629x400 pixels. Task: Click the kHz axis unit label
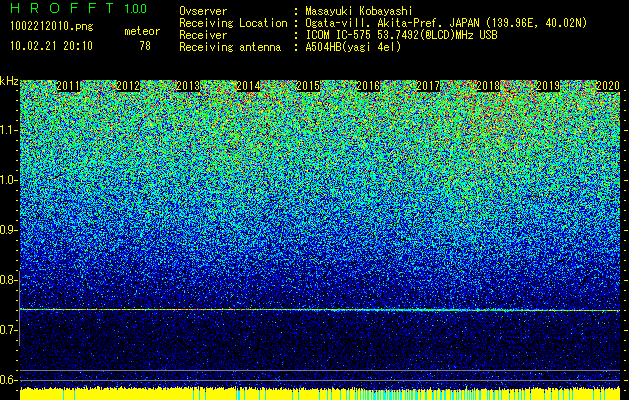coord(9,81)
